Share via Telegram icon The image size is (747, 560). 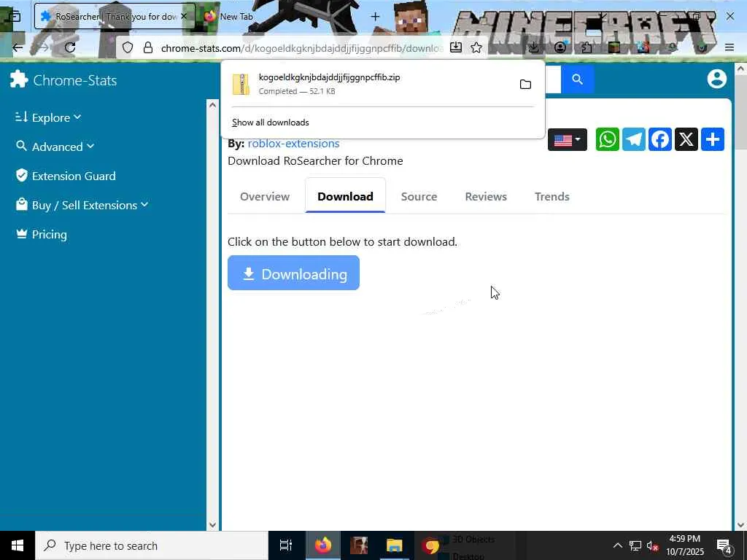(x=634, y=139)
